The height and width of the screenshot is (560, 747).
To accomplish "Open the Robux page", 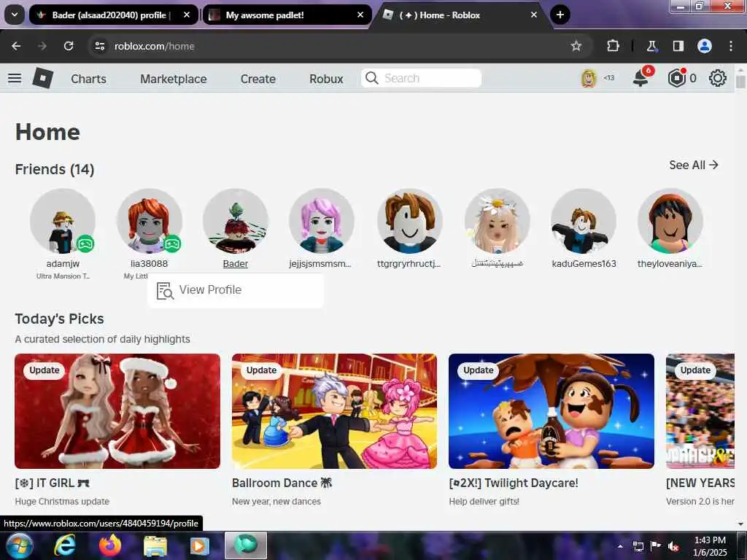I will [x=326, y=79].
